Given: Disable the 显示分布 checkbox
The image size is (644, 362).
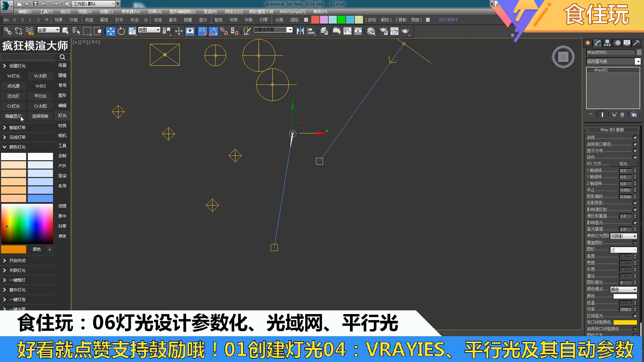Looking at the screenshot, I should [635, 150].
